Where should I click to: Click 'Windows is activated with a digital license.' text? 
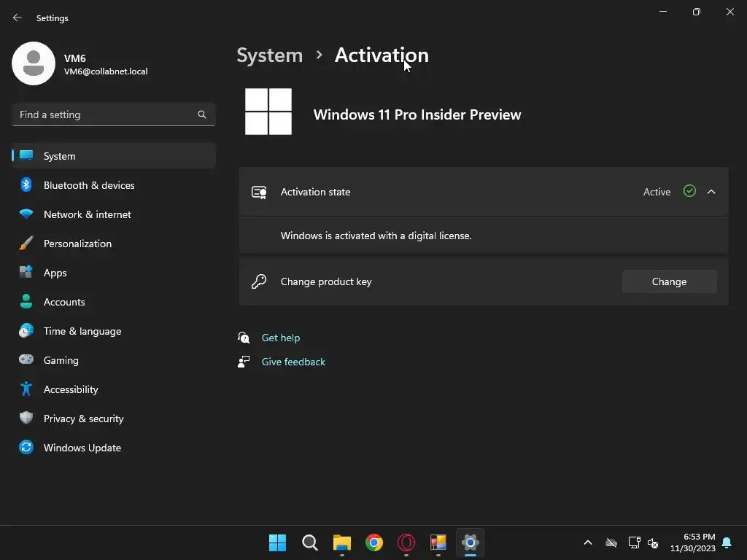376,236
